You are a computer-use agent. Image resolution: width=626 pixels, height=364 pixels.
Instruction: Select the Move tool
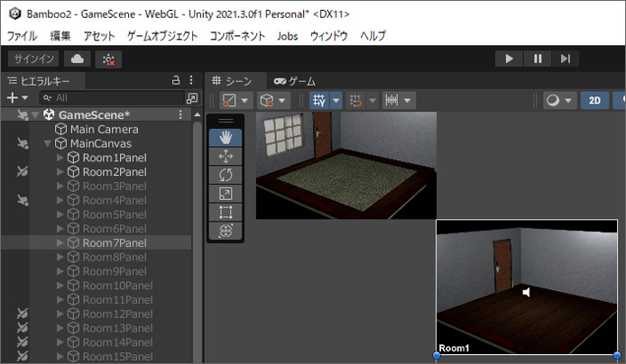(x=226, y=156)
